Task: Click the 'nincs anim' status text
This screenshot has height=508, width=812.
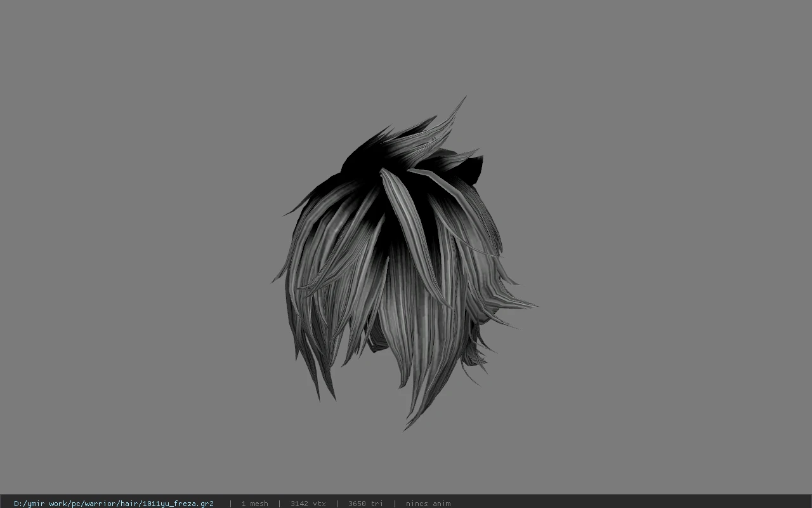Action: pos(428,504)
